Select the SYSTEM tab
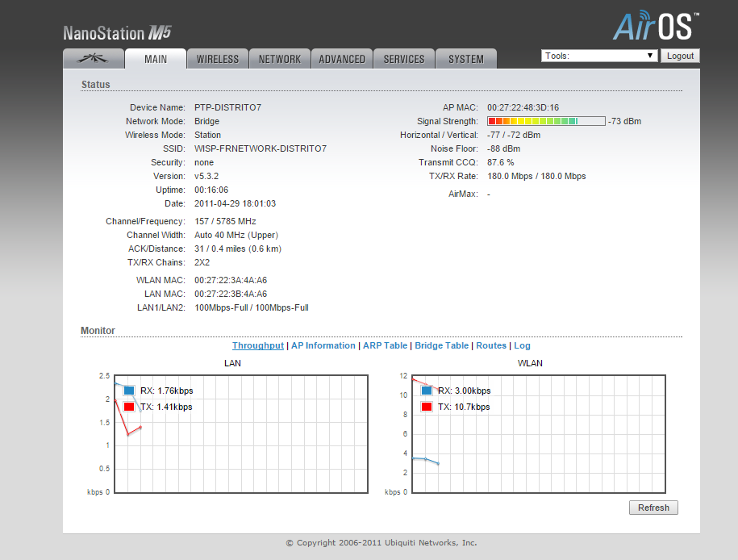738x560 pixels. pos(466,59)
